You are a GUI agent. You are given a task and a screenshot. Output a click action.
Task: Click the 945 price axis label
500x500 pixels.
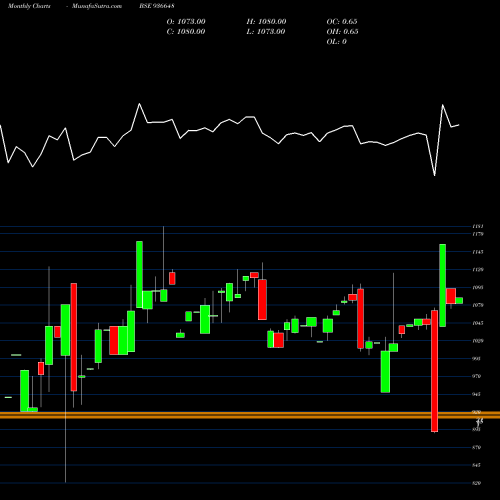coord(477,394)
